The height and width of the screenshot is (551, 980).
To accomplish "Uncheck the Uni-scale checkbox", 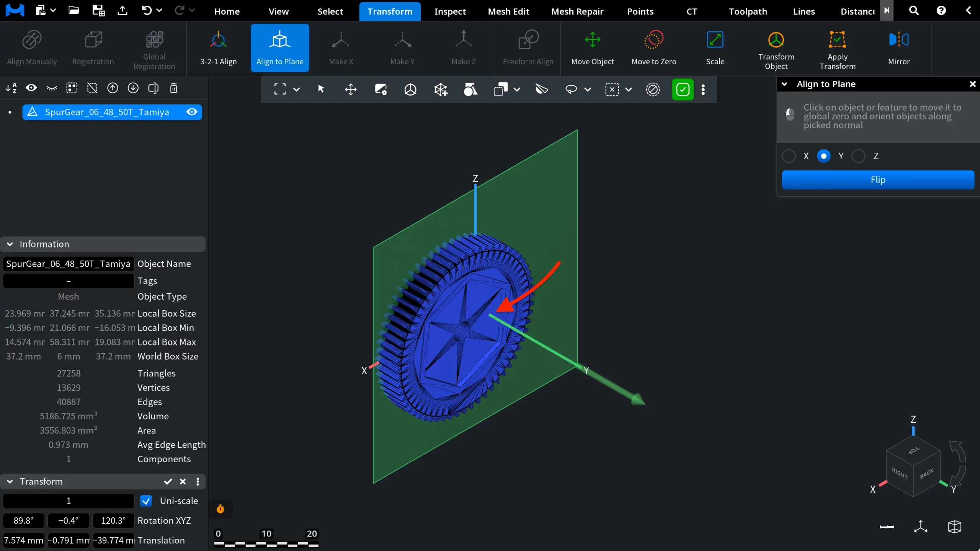I will point(146,500).
